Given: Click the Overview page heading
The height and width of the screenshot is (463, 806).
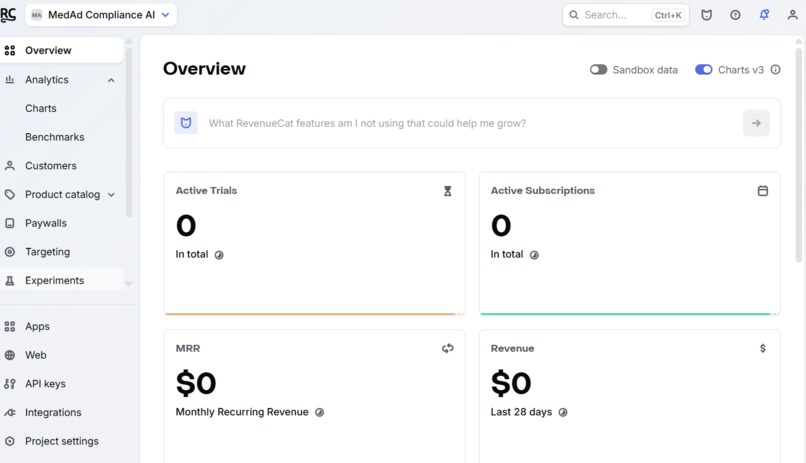Looking at the screenshot, I should pyautogui.click(x=204, y=69).
